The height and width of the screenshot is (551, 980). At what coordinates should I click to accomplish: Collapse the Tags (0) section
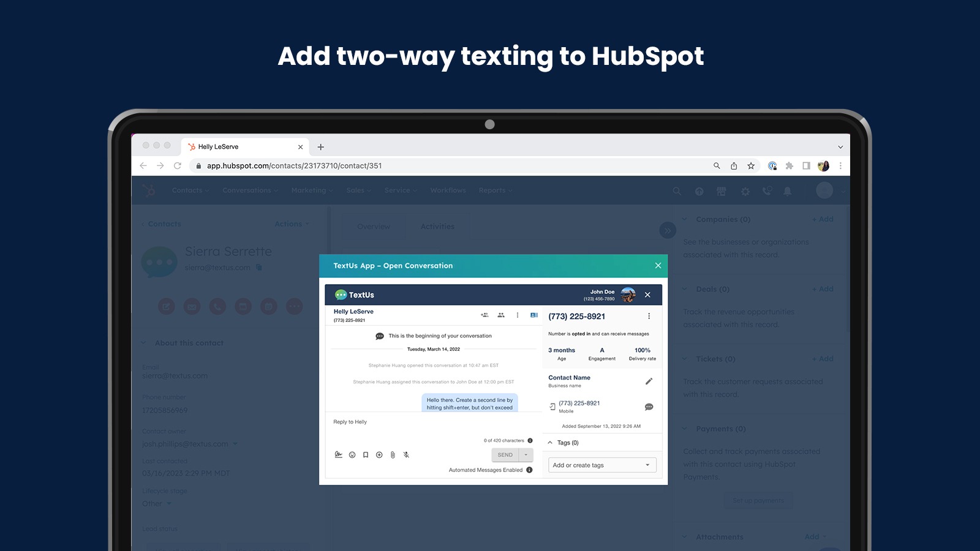(x=550, y=442)
